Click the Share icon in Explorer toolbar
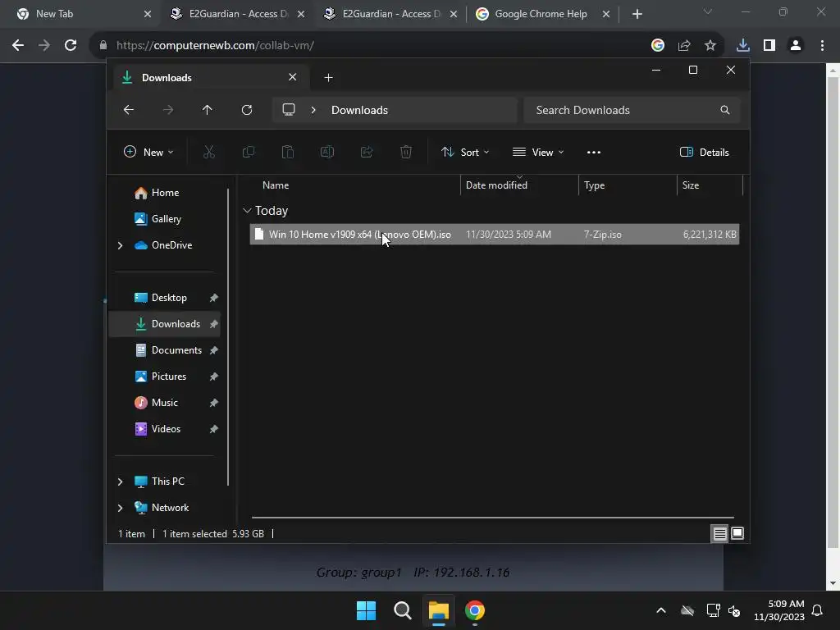The height and width of the screenshot is (630, 840). (367, 152)
